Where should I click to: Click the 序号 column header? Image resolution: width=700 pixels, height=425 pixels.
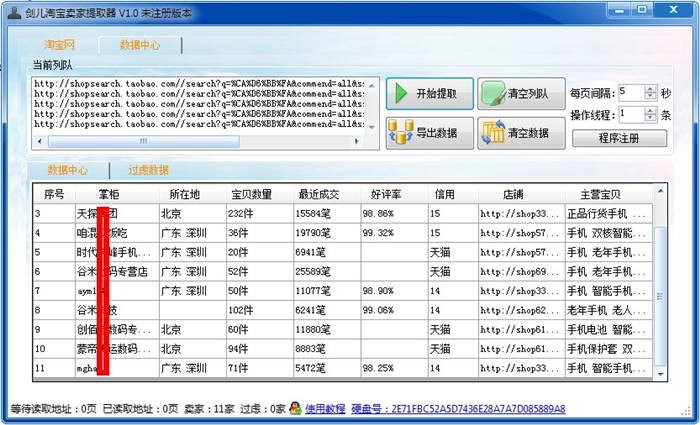[x=54, y=194]
